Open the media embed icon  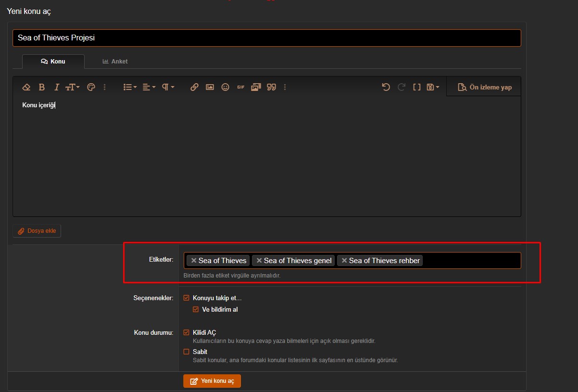[256, 87]
